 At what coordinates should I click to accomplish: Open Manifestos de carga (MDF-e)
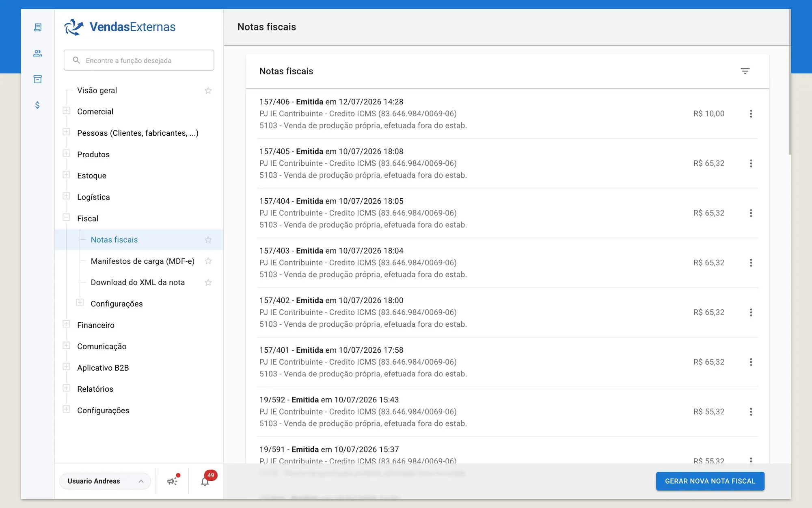(x=143, y=261)
